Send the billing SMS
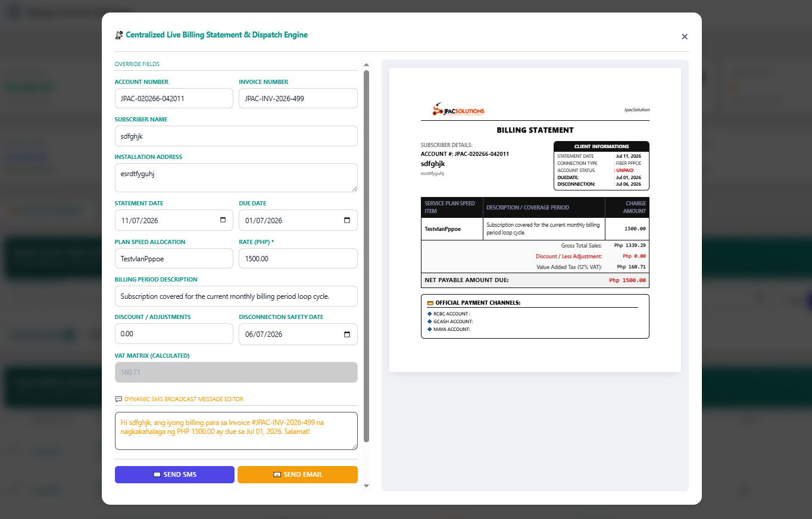This screenshot has height=519, width=812. [174, 474]
